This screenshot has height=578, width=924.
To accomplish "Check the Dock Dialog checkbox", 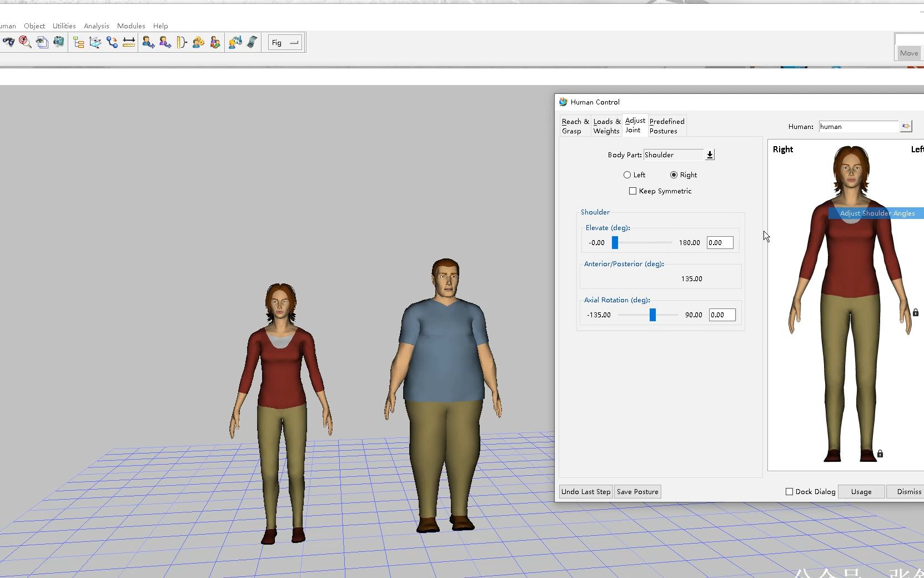I will (789, 491).
